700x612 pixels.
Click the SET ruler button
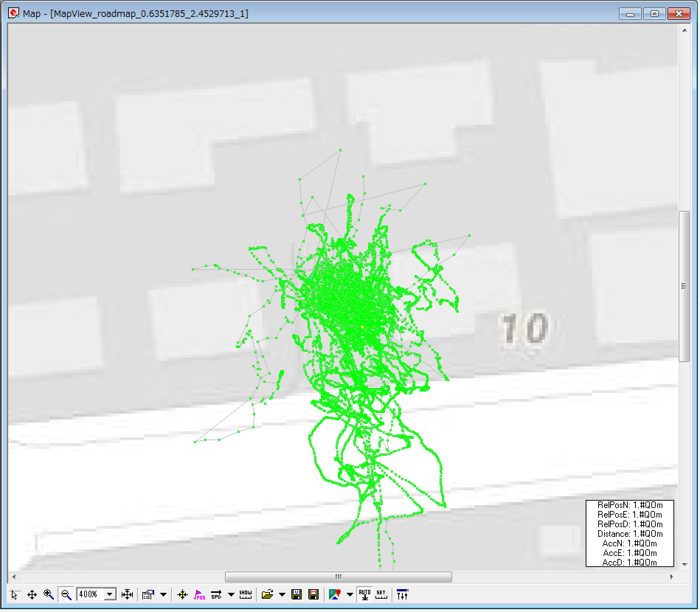[x=381, y=595]
